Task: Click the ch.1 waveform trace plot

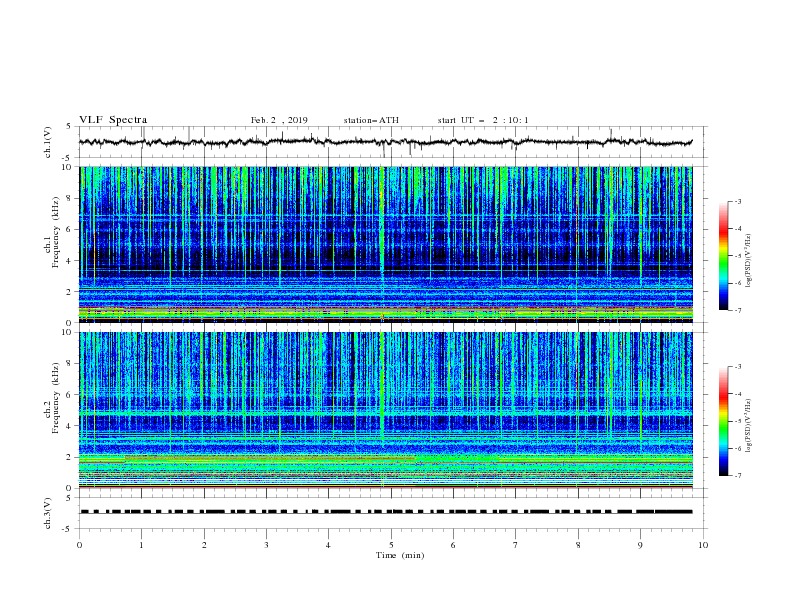Action: pyautogui.click(x=386, y=142)
